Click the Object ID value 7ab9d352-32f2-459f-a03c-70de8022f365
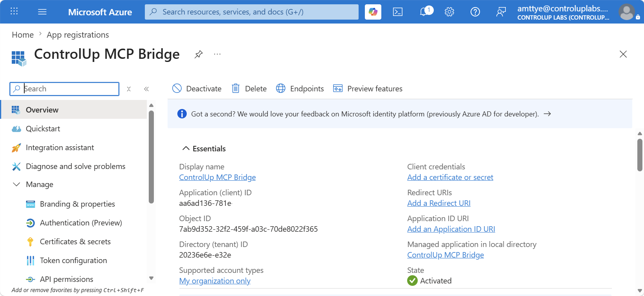Image resolution: width=644 pixels, height=296 pixels. point(249,229)
